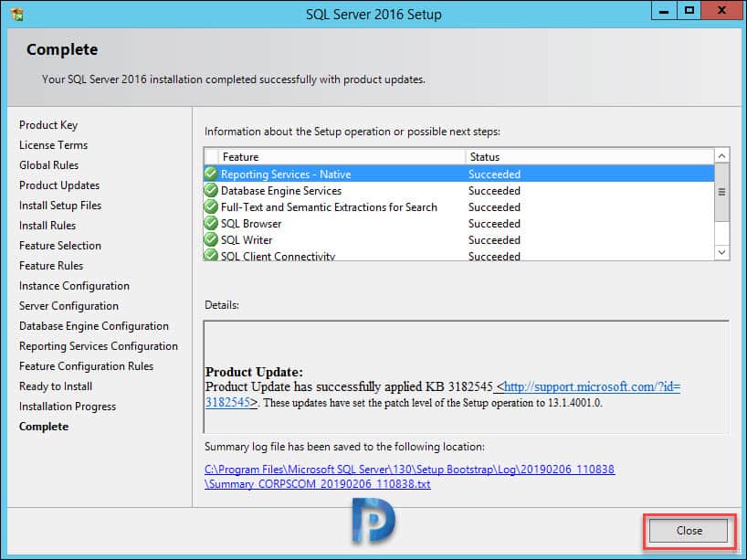Click green check icon beside Reporting Services - Native
Viewport: 747px width, 560px height.
211,174
